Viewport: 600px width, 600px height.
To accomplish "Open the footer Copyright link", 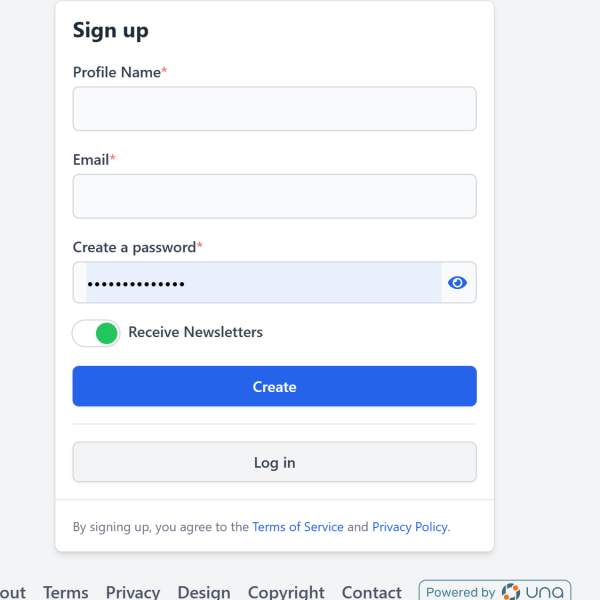I will 286,592.
